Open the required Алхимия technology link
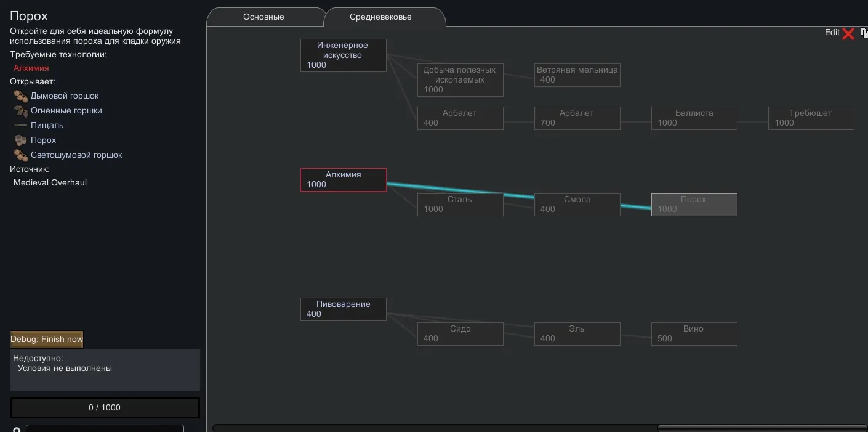The width and height of the screenshot is (868, 432). coord(31,68)
